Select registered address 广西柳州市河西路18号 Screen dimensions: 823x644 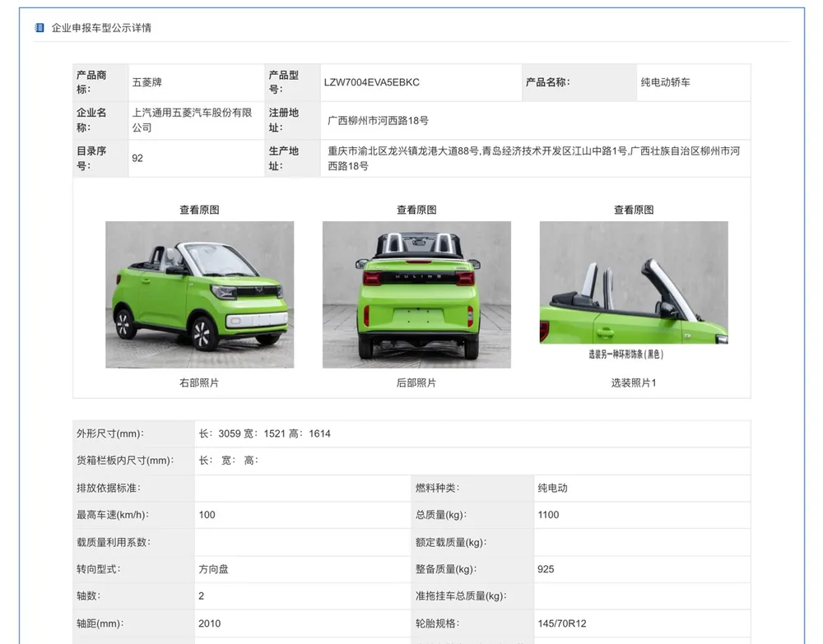pos(378,121)
